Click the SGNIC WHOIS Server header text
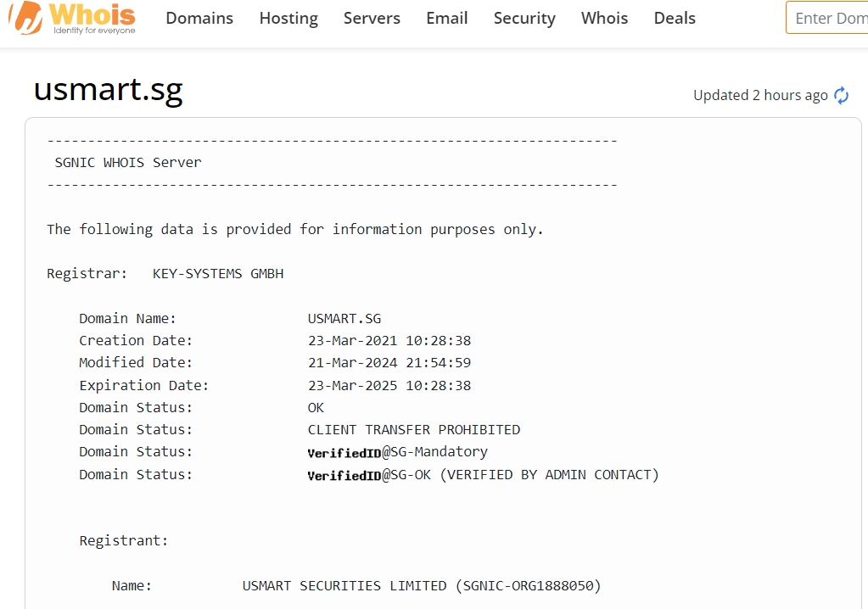 click(x=128, y=163)
